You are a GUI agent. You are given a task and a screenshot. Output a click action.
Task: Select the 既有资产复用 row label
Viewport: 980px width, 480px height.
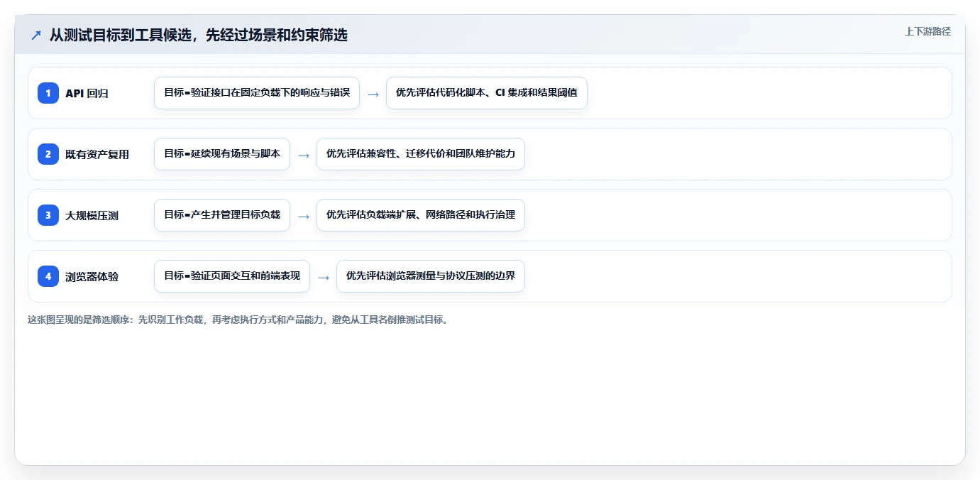pyautogui.click(x=97, y=154)
